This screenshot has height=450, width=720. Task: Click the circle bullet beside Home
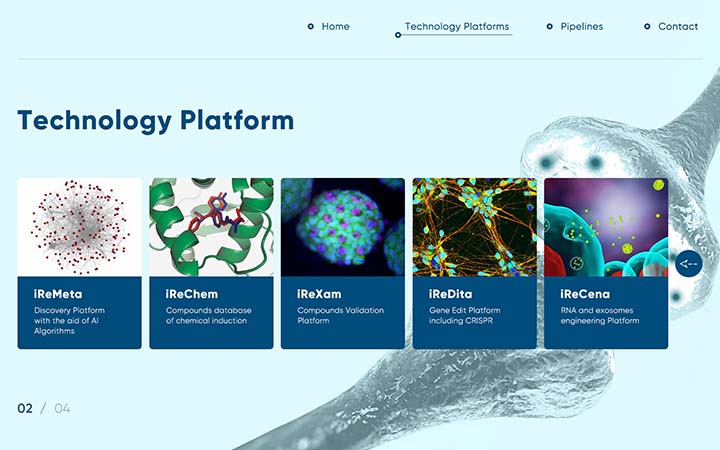311,27
